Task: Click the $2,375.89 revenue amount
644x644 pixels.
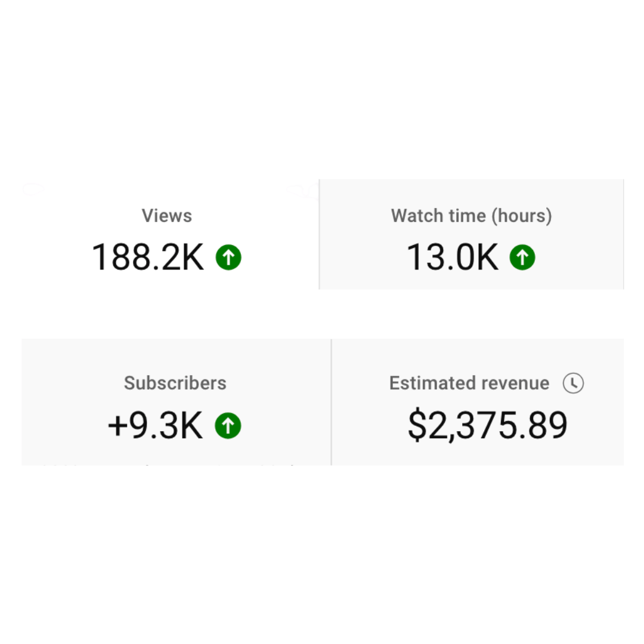Action: click(x=487, y=426)
